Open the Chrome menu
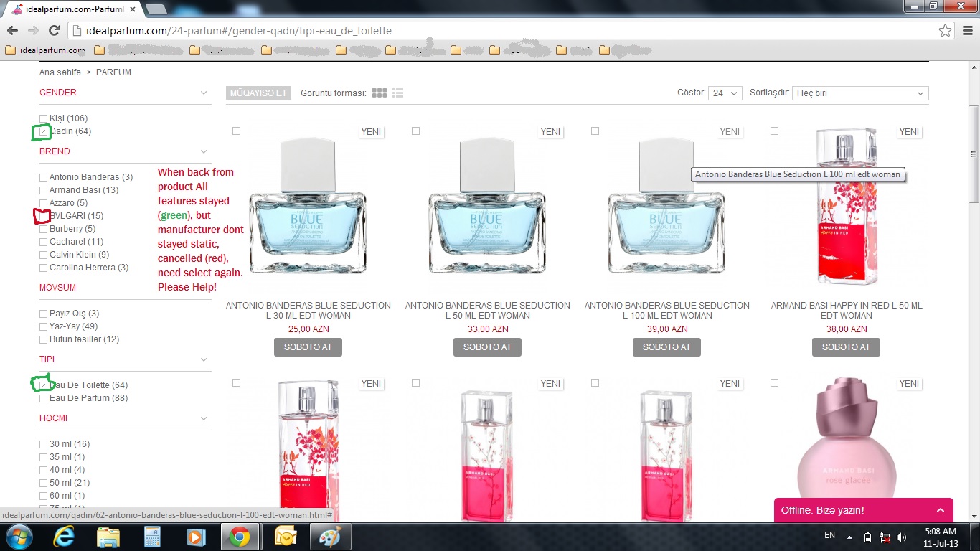This screenshot has height=551, width=980. [x=967, y=31]
